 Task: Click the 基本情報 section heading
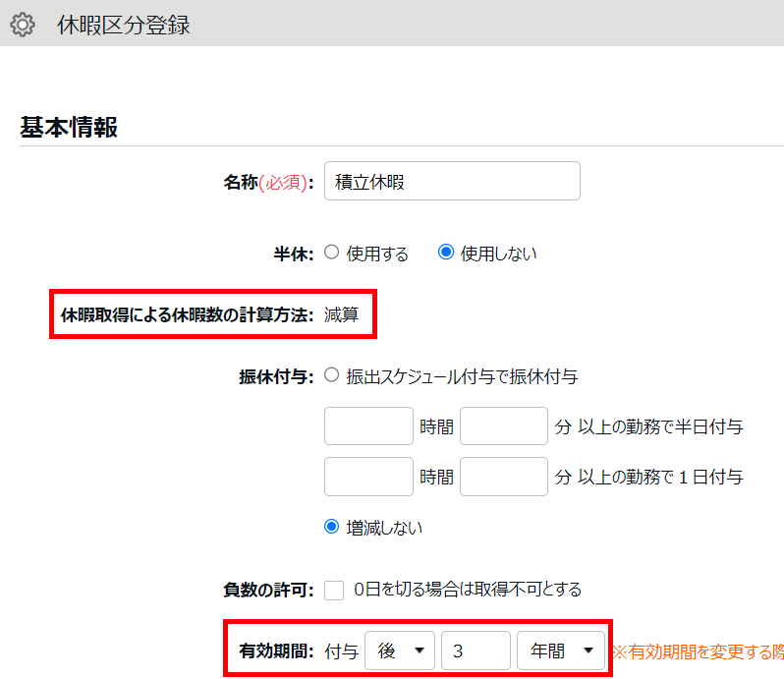coord(69,128)
